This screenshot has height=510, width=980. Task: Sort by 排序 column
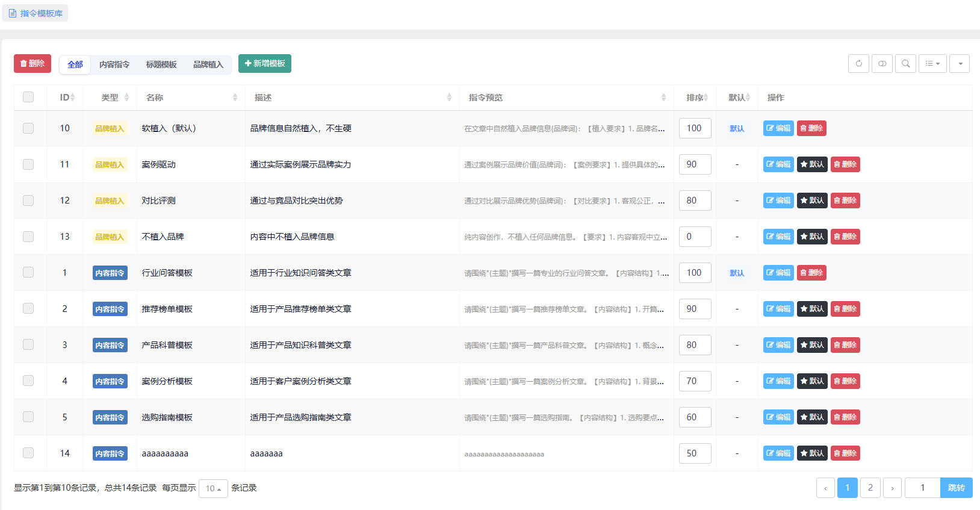pyautogui.click(x=696, y=98)
